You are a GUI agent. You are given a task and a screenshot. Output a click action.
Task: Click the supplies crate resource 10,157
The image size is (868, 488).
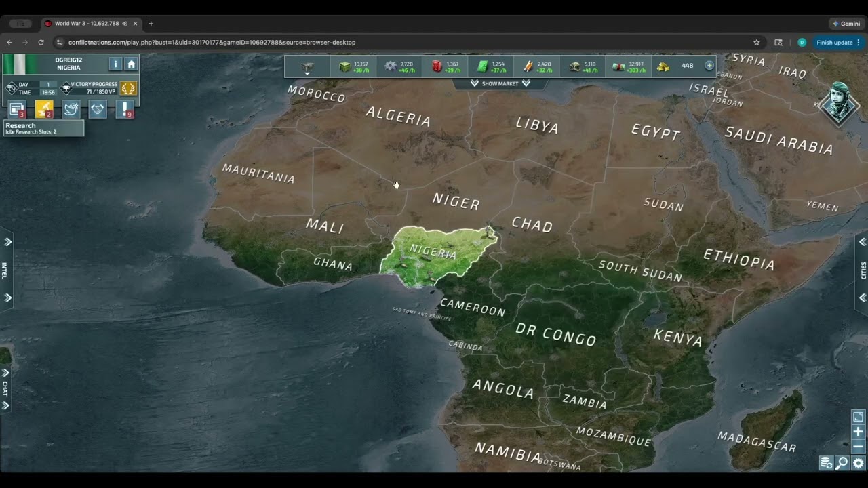[x=353, y=66]
